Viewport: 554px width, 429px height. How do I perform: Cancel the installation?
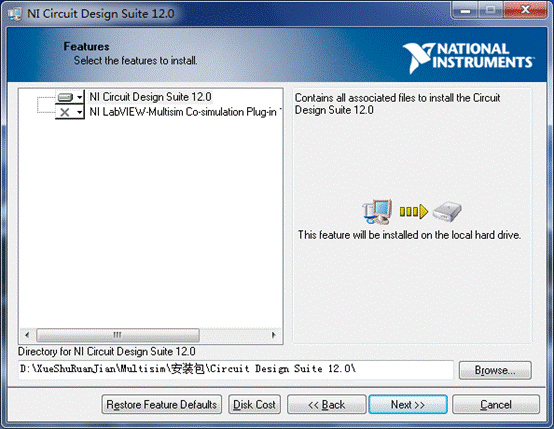point(496,404)
